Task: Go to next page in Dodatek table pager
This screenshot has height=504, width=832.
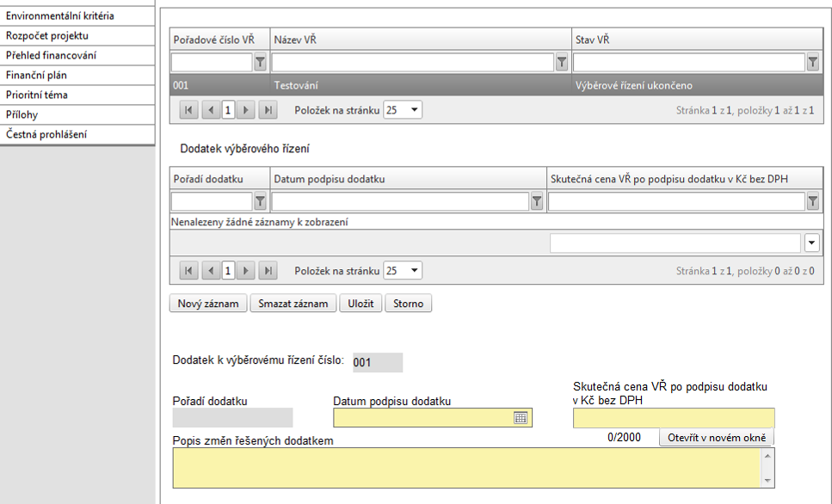Action: click(x=245, y=271)
